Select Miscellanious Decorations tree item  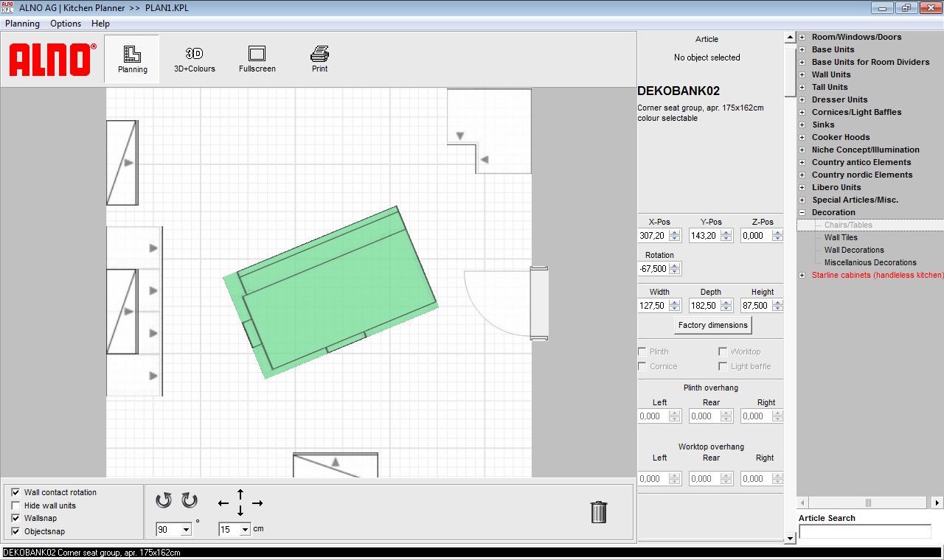tap(870, 262)
